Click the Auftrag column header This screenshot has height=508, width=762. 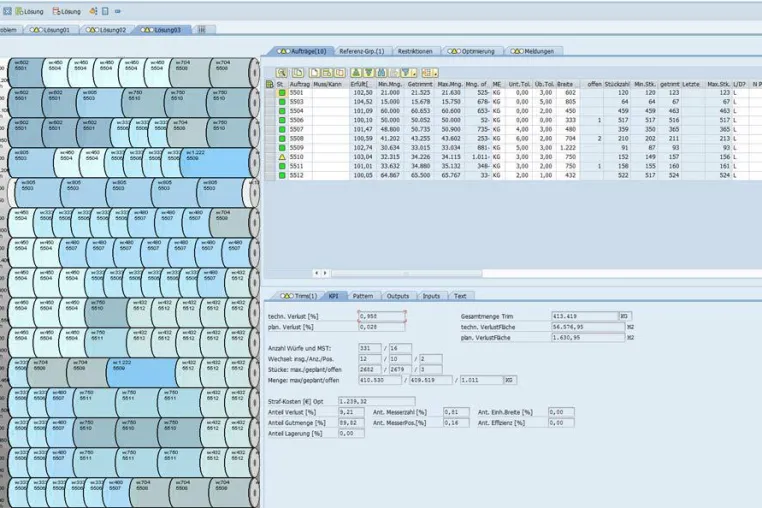(299, 84)
